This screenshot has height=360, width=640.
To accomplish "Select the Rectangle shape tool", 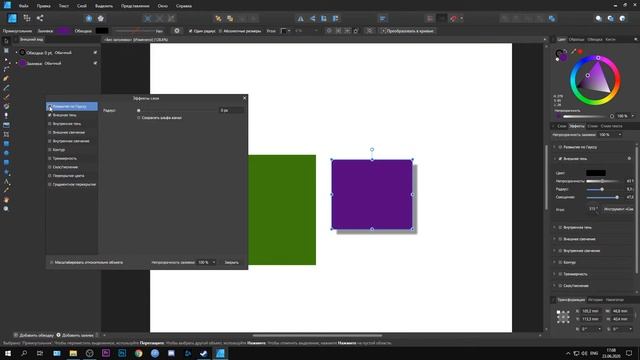I will [6, 144].
